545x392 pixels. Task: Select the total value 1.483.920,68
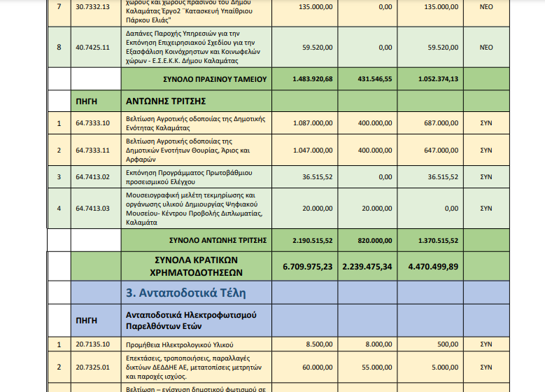pyautogui.click(x=313, y=79)
